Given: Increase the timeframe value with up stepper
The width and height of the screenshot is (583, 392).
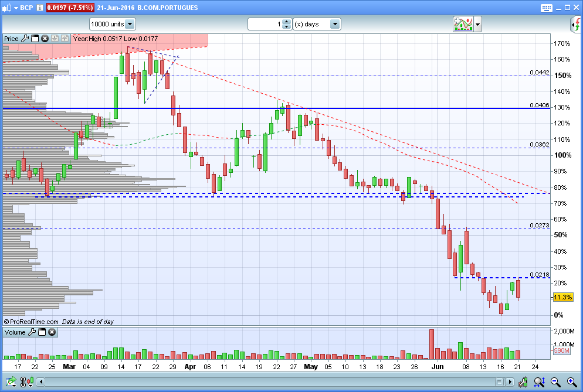Looking at the screenshot, I should coord(286,22).
